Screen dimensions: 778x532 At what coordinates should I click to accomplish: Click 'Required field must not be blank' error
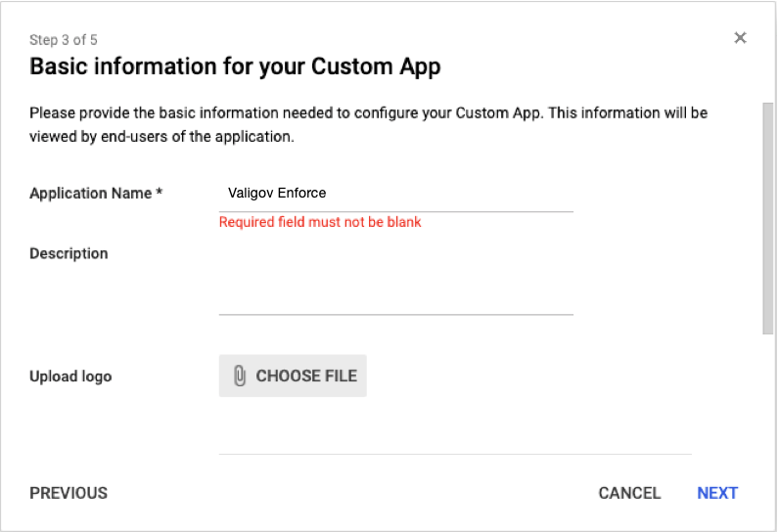320,222
